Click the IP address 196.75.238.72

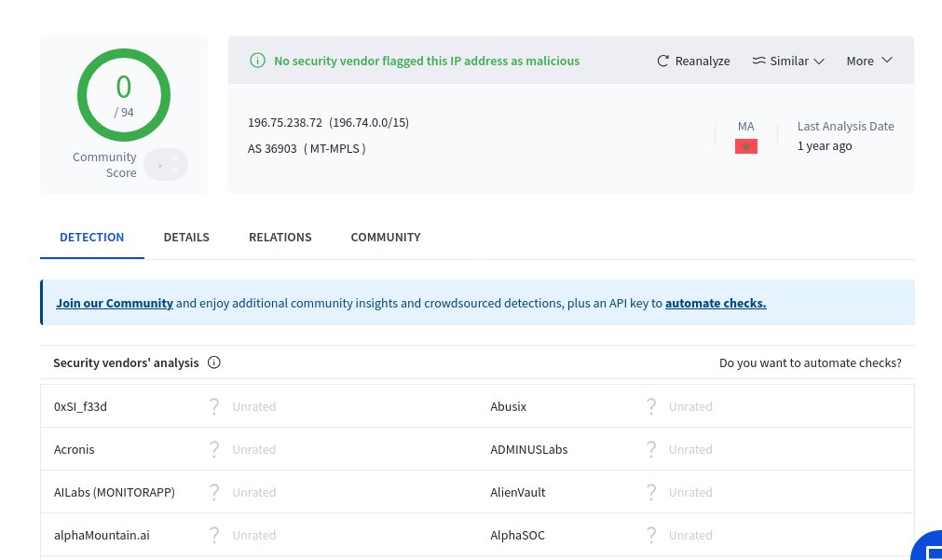click(285, 123)
